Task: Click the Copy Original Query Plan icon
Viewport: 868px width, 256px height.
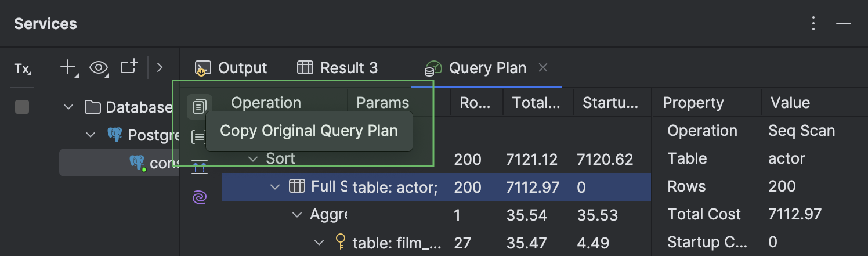Action: tap(199, 106)
